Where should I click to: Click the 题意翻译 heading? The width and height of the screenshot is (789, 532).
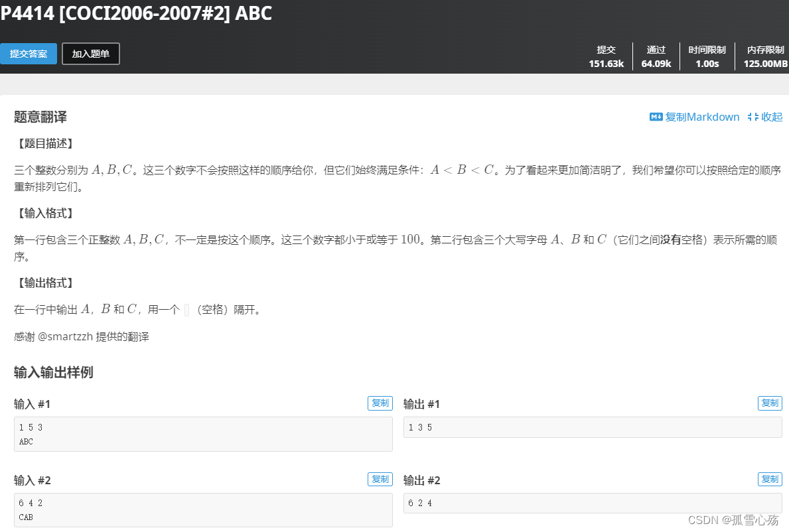tap(40, 117)
